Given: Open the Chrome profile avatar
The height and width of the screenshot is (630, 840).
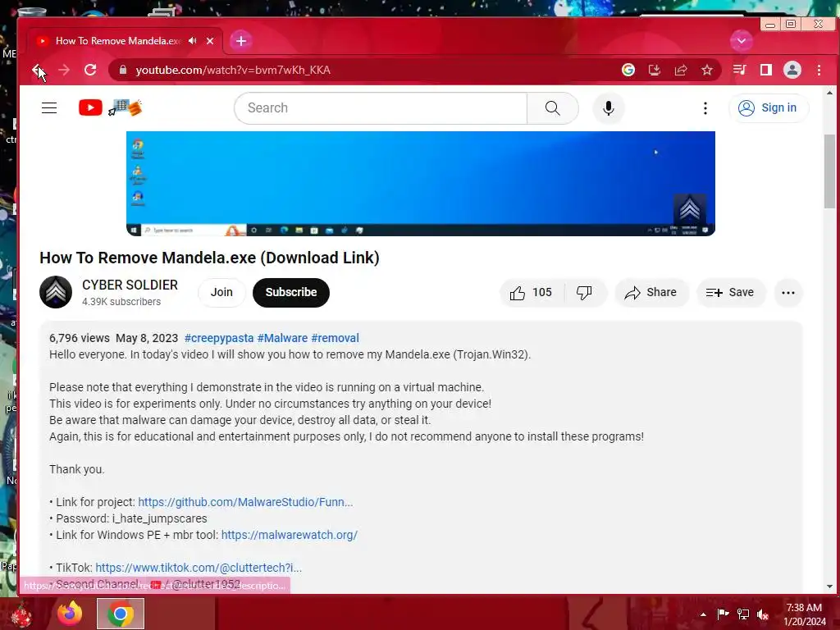Looking at the screenshot, I should click(792, 71).
